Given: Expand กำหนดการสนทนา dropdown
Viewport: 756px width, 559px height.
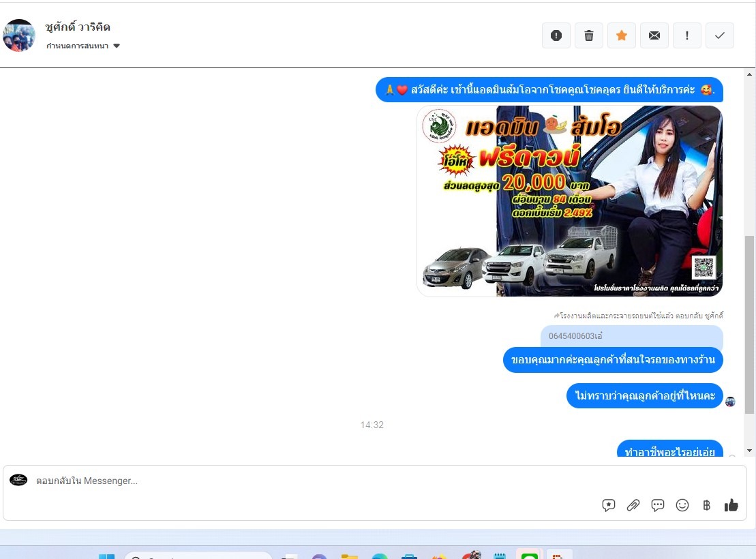Looking at the screenshot, I should [83, 46].
